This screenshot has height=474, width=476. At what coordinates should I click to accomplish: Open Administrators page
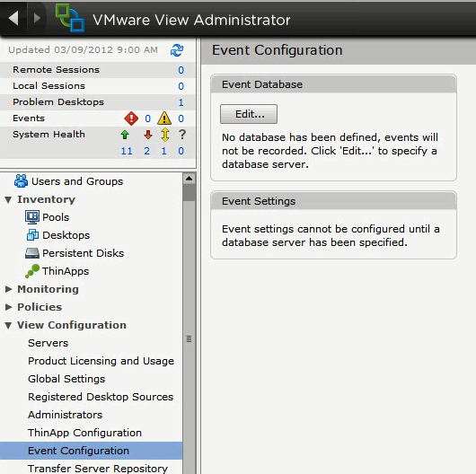click(x=65, y=415)
